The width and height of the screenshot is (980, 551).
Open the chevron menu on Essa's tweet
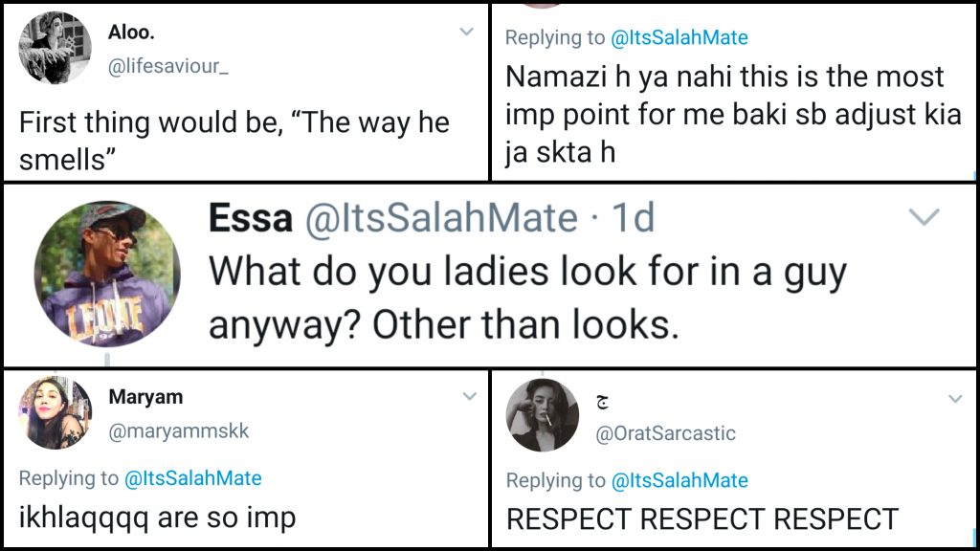click(x=923, y=219)
